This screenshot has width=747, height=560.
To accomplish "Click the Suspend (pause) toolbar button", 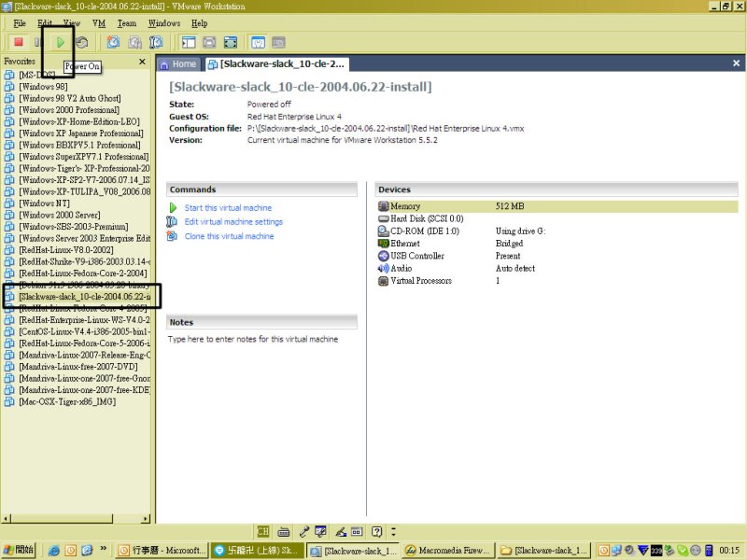I will pyautogui.click(x=37, y=42).
